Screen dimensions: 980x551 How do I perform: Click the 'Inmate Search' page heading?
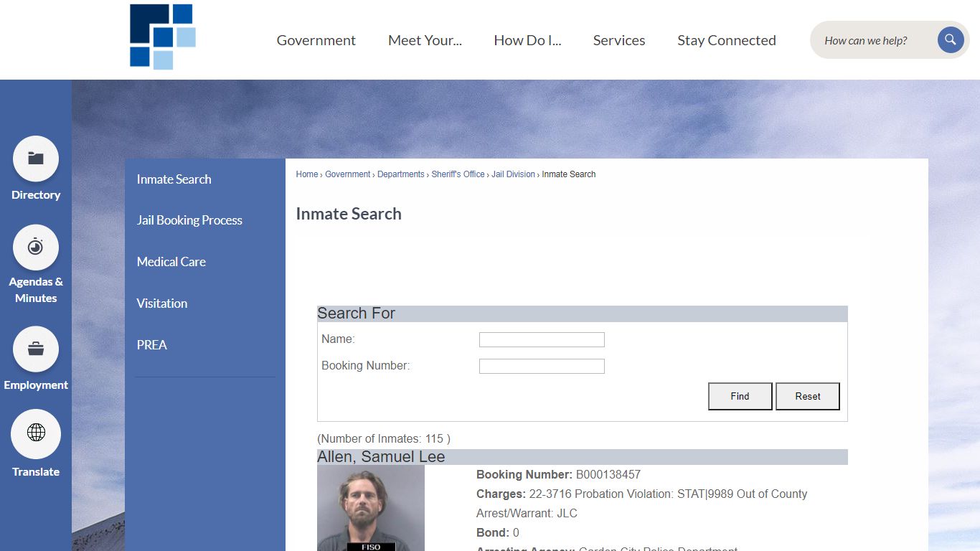coord(349,214)
